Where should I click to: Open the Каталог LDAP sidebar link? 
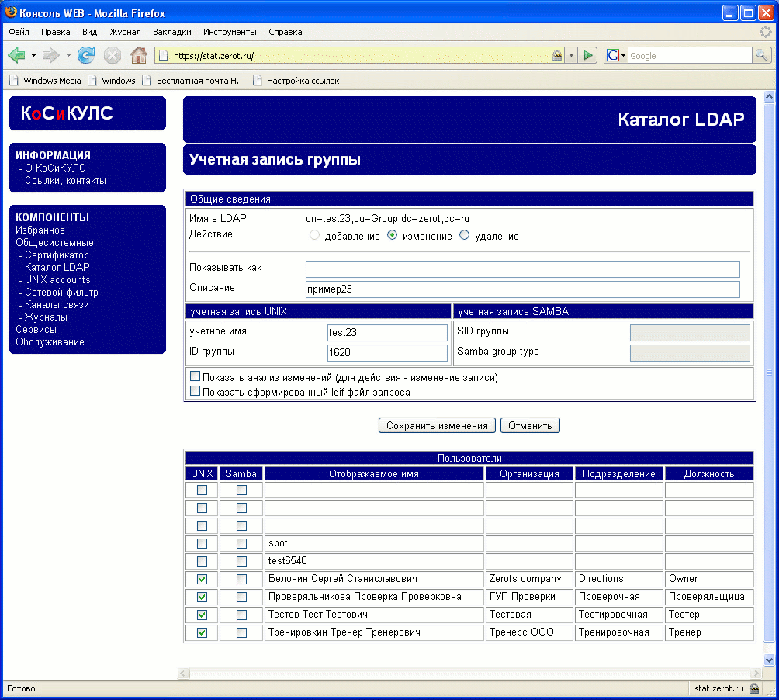point(57,267)
